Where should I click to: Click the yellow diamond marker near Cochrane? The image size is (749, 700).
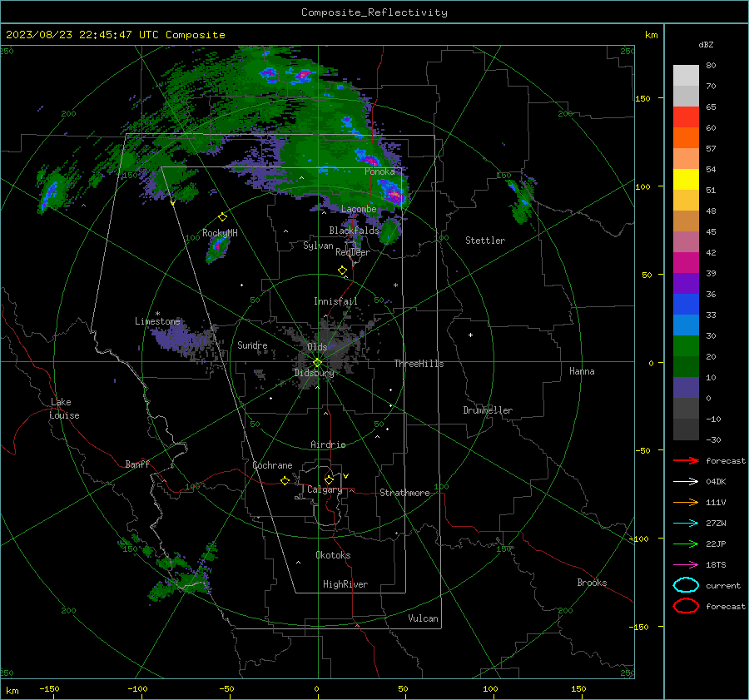coord(285,481)
